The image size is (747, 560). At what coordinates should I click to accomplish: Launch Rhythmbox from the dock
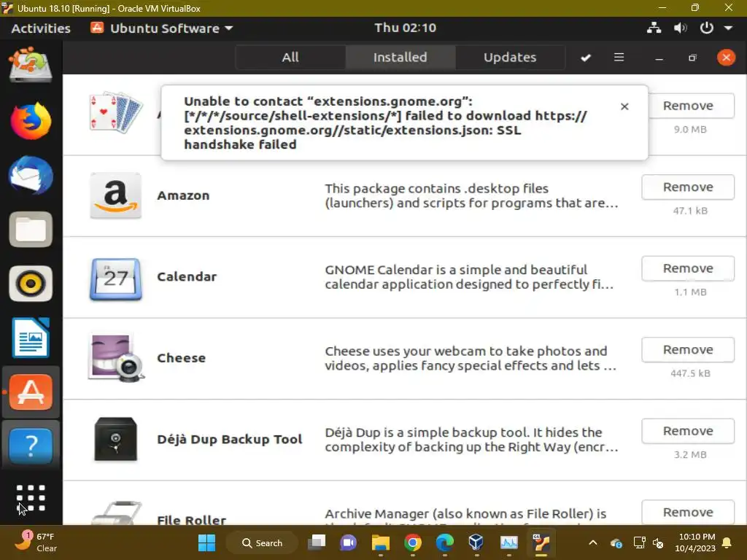(31, 284)
